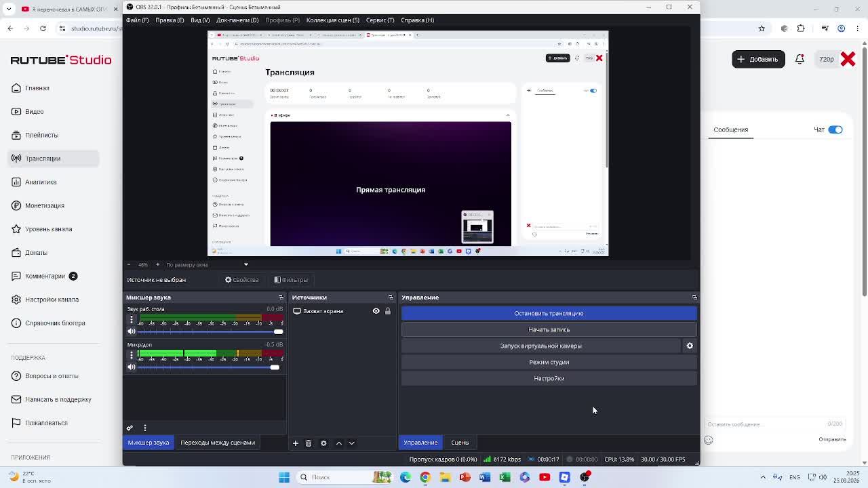Open Chrome from the taskbar
Screen dimensions: 868x488
(425, 477)
